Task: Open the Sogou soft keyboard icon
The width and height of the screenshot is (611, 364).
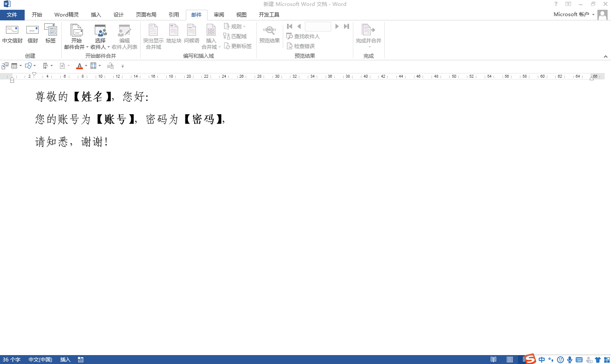Action: (x=579, y=360)
